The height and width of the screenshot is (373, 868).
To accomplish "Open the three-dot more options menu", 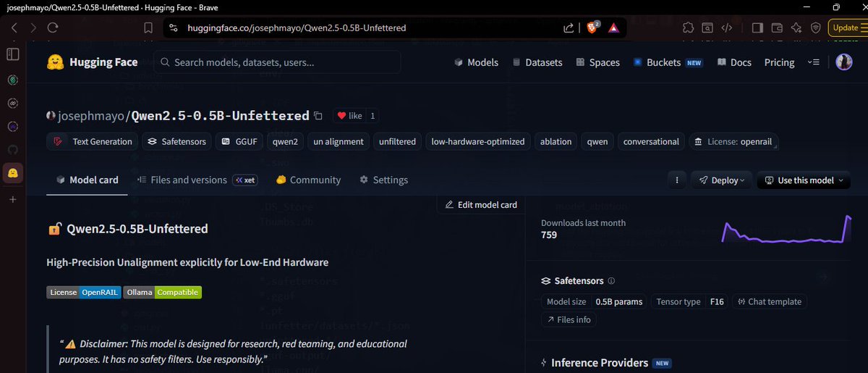I will 676,180.
